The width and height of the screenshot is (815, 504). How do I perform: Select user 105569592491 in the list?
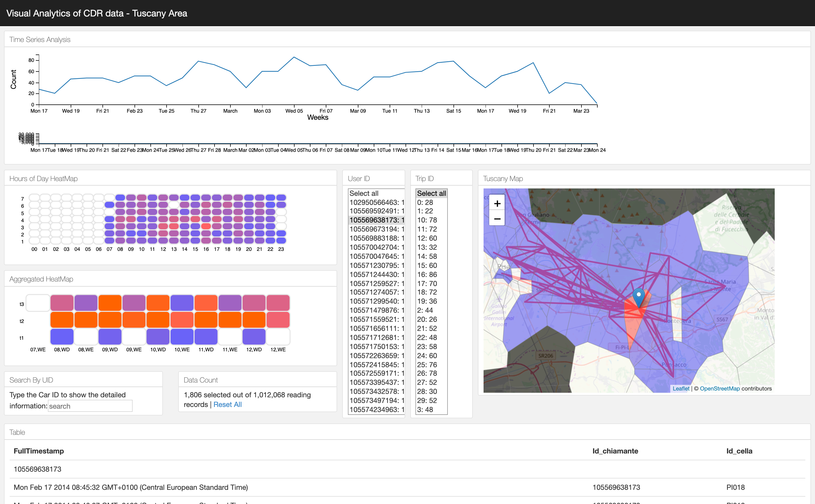point(376,211)
